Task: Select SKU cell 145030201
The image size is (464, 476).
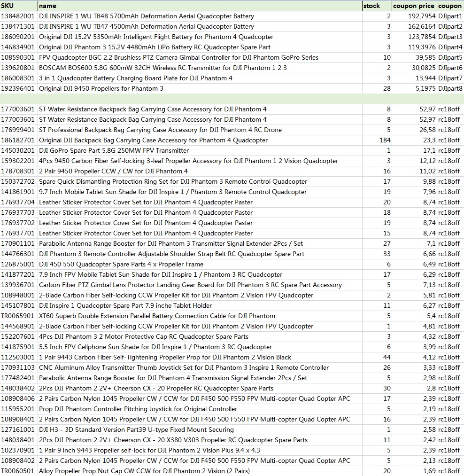Action: click(19, 150)
